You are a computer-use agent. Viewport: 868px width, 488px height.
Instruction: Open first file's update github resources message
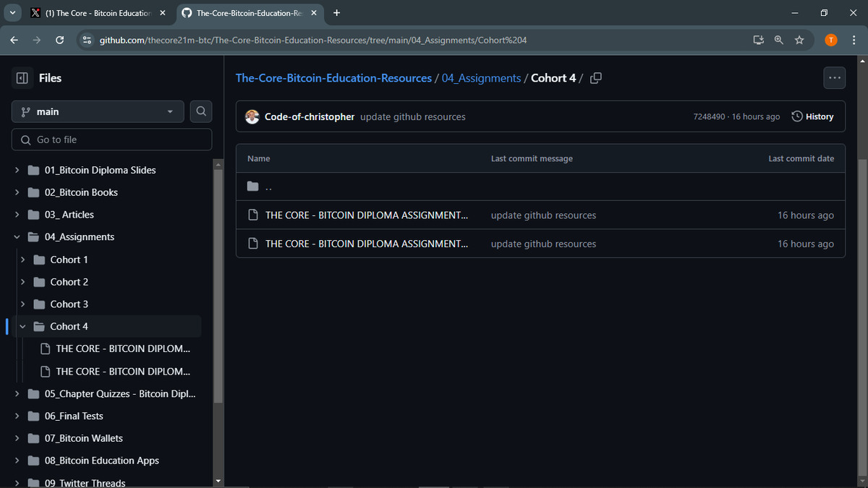pos(543,215)
